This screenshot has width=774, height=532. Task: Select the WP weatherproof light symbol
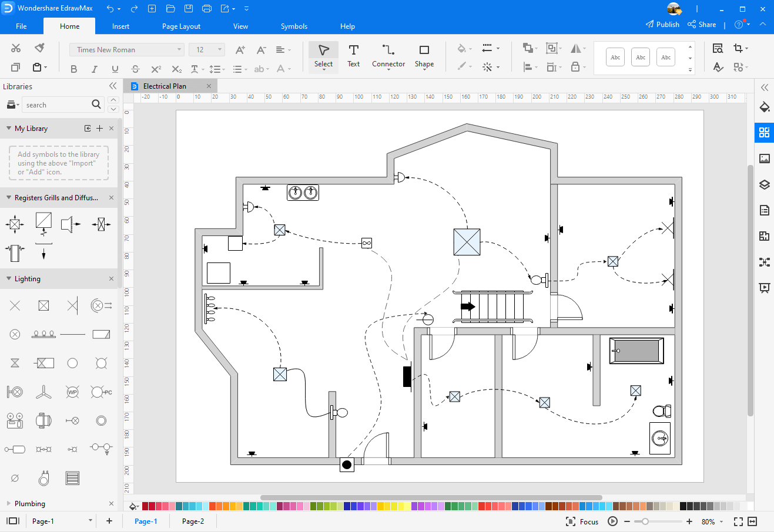[x=72, y=392]
